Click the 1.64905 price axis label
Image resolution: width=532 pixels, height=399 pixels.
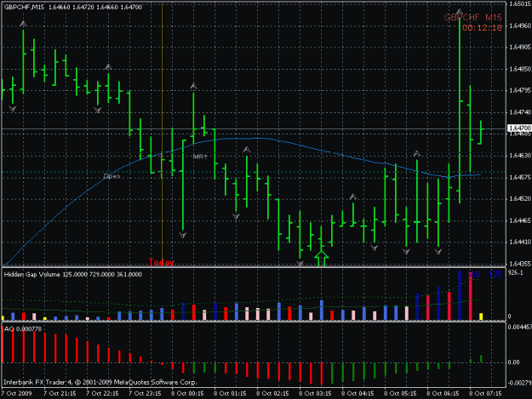tap(520, 47)
